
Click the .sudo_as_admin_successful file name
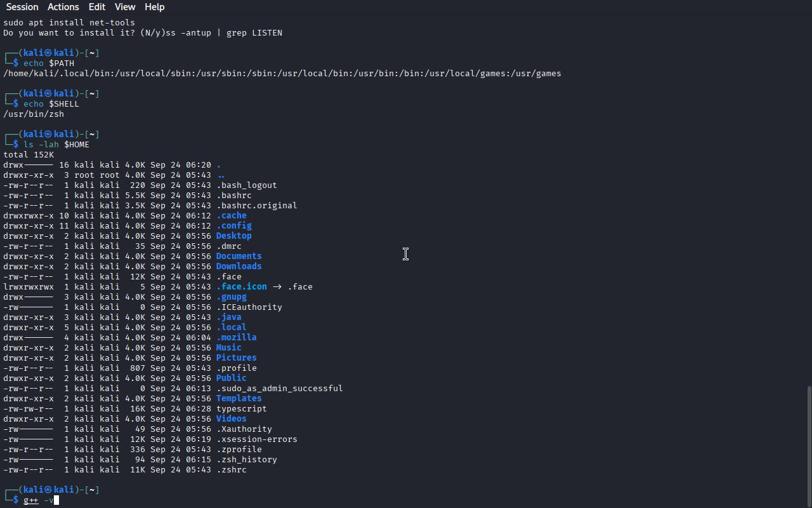click(x=279, y=389)
